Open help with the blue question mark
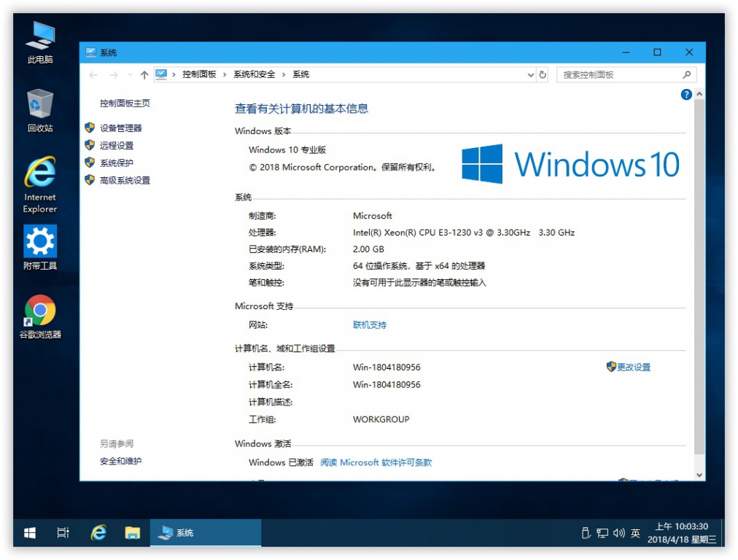This screenshot has height=560, width=738. coord(686,95)
